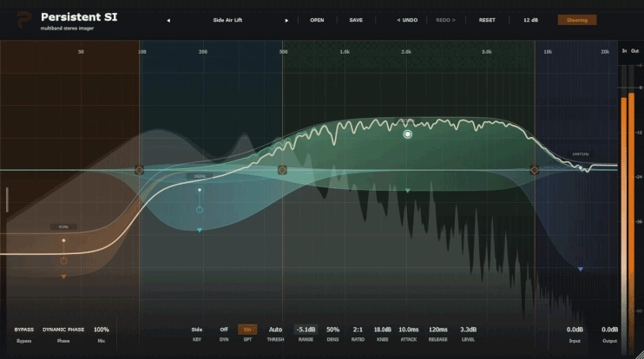Viewport: 644px width, 359px height.
Task: Click the ATTACK 10.0ms value
Action: pyautogui.click(x=409, y=330)
